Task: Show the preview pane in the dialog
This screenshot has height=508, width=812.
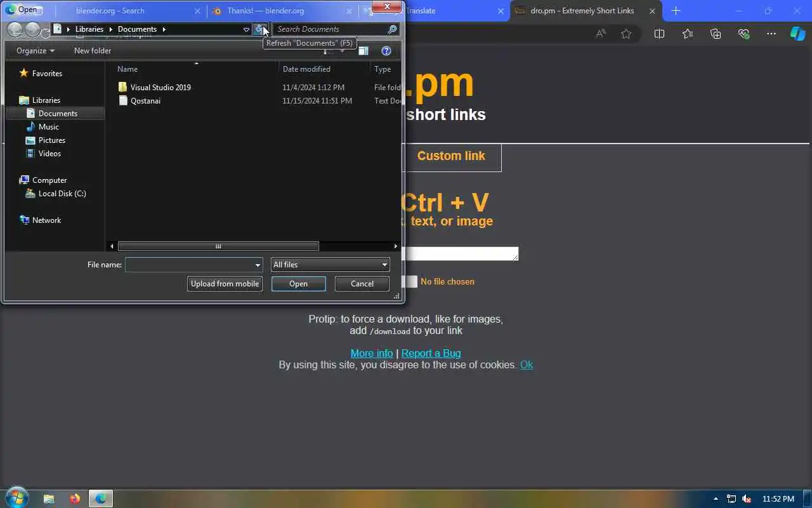Action: pyautogui.click(x=363, y=51)
